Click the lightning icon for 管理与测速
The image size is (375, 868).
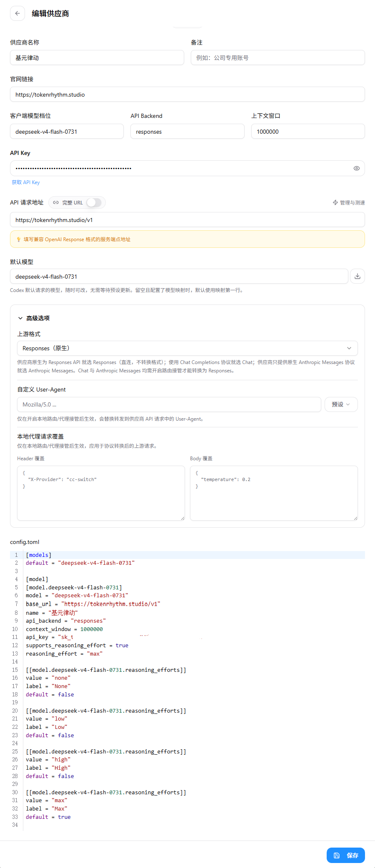335,202
